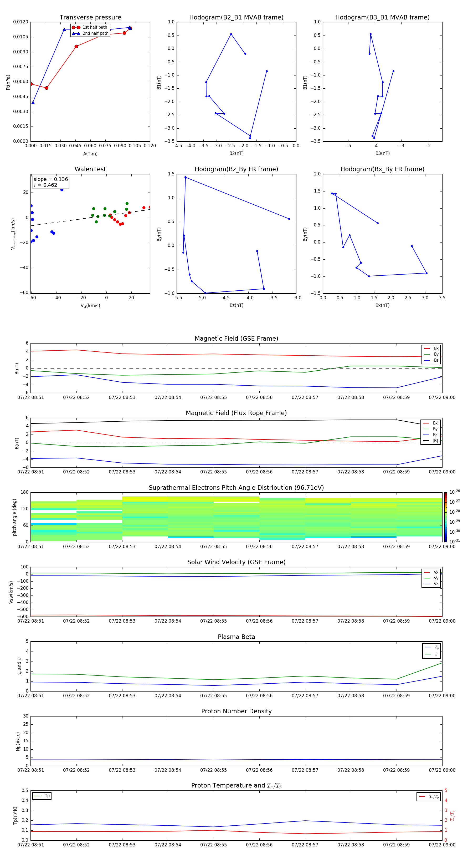Select the Bz' legend entry in Flux Rope panel
The height and width of the screenshot is (868, 473).
click(x=431, y=435)
